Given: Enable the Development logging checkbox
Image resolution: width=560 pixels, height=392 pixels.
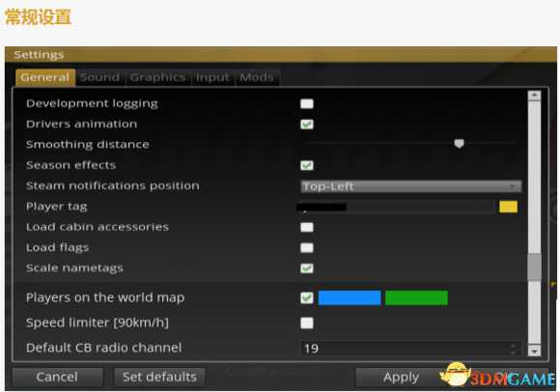Looking at the screenshot, I should pos(307,104).
